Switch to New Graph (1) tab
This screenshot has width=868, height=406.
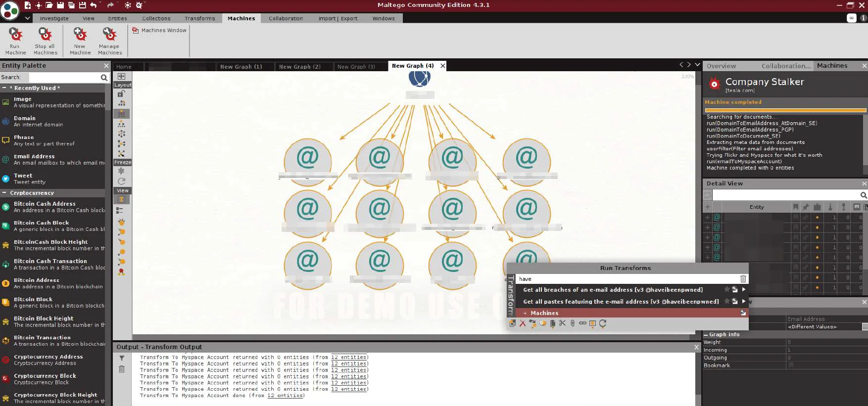coord(241,66)
